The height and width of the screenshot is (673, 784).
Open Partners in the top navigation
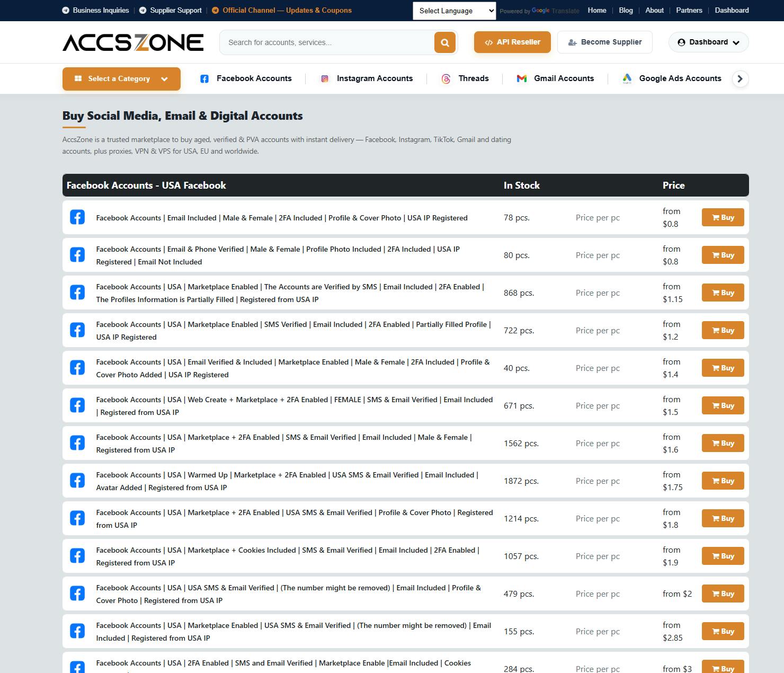[689, 10]
